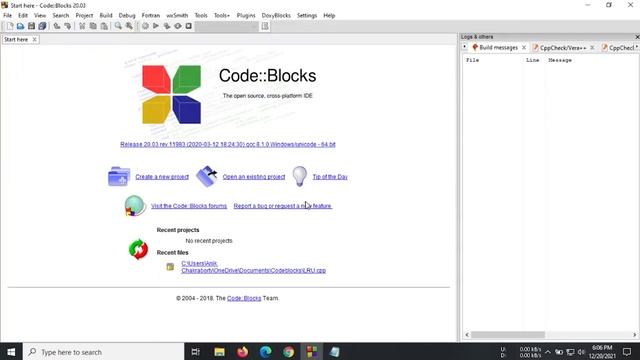Close the Start here tab
Viewport: 640px width, 360px height.
click(x=35, y=40)
